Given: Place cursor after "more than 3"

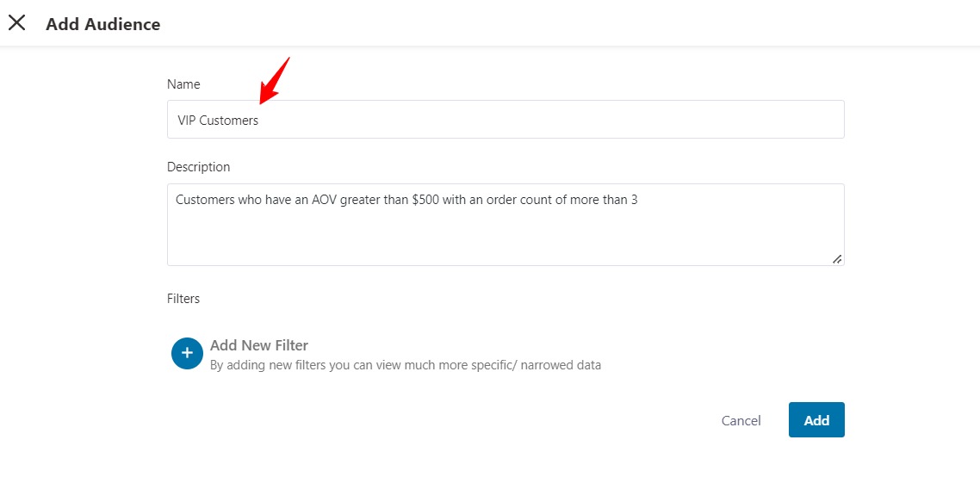Looking at the screenshot, I should (x=639, y=200).
